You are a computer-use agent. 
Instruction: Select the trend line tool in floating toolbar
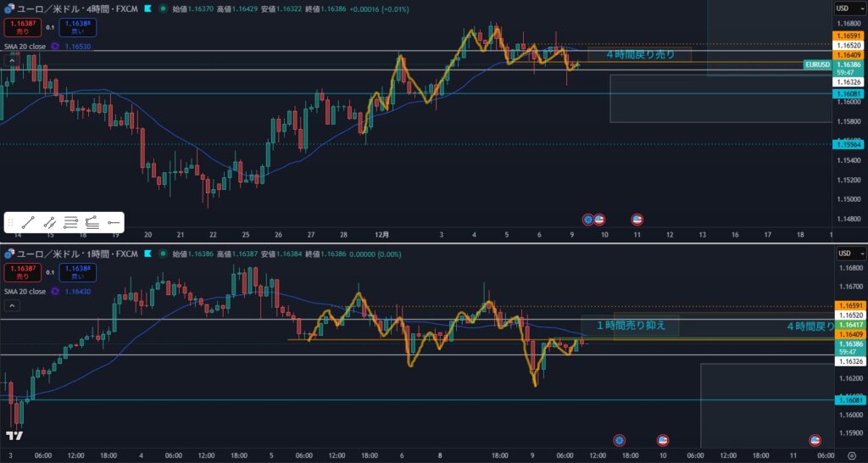pyautogui.click(x=29, y=222)
